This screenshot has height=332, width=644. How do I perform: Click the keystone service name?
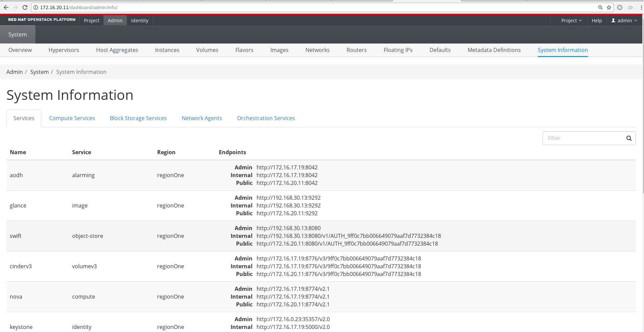pos(21,327)
